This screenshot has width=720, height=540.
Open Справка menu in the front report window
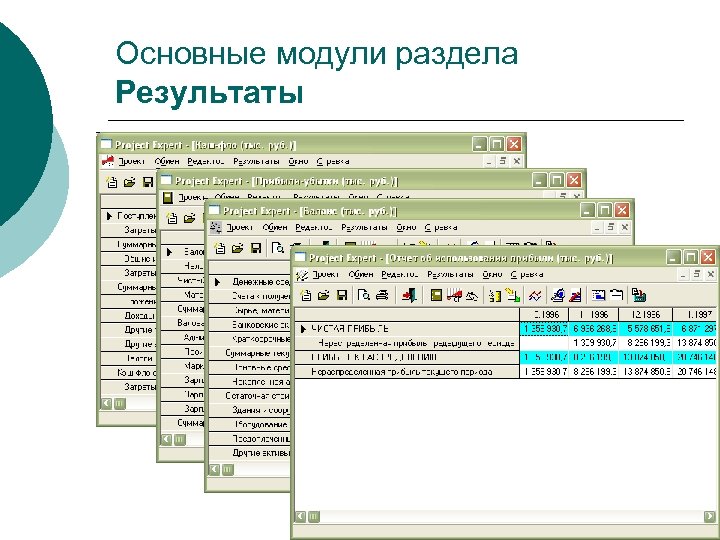(x=527, y=275)
